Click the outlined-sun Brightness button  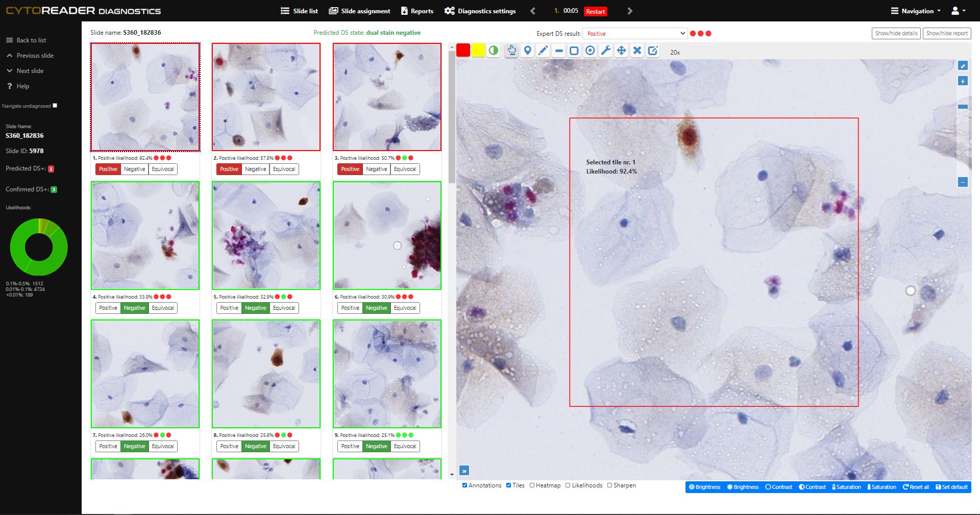[x=705, y=487]
